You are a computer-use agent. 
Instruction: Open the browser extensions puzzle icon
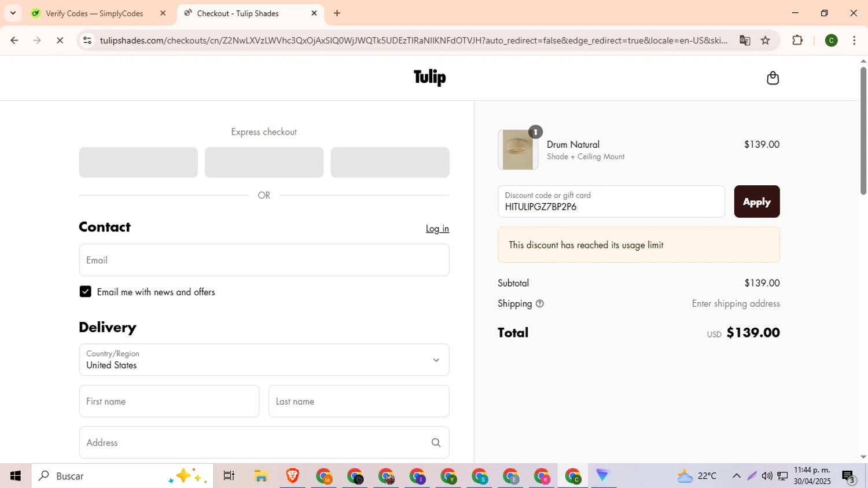coord(797,41)
